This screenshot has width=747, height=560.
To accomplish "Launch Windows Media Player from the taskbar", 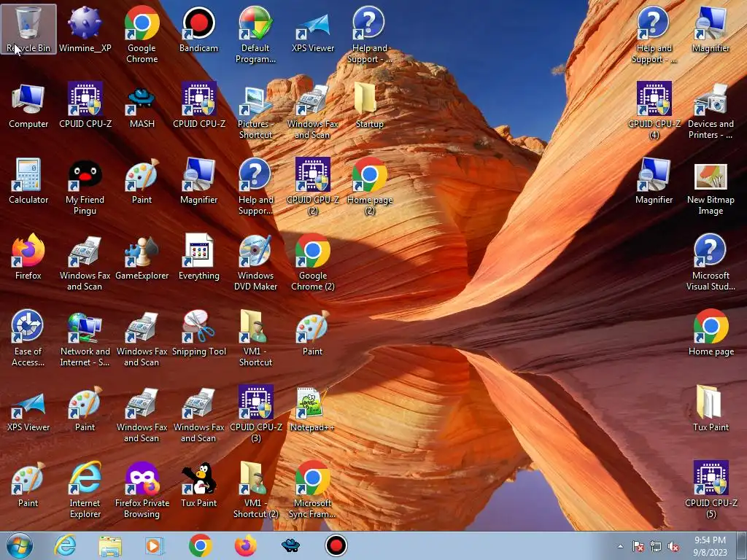I will coord(154,545).
